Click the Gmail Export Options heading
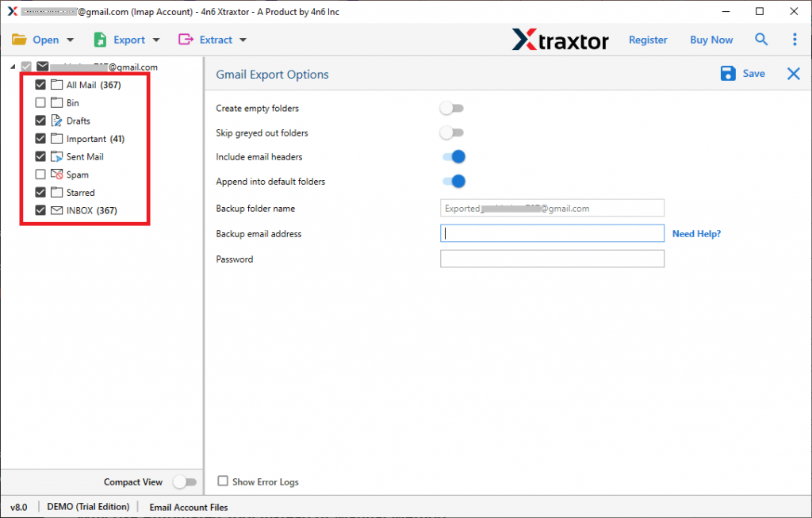The image size is (812, 518). pyautogui.click(x=272, y=75)
